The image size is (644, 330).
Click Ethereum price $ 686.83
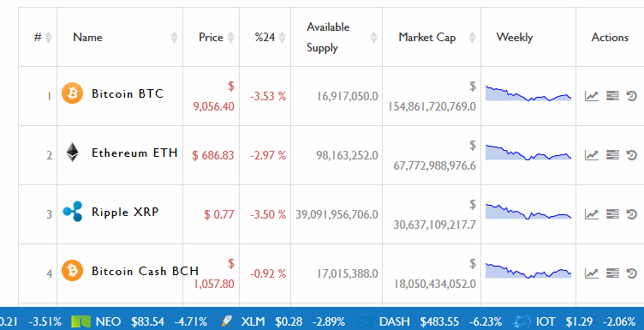213,155
